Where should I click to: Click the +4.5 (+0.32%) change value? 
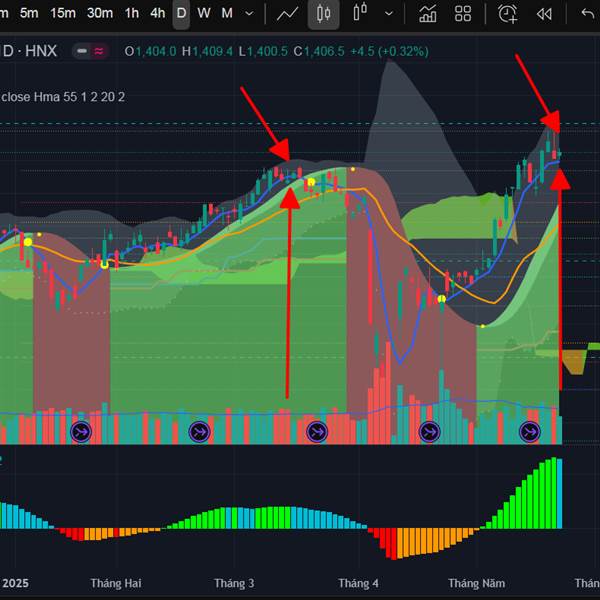390,51
